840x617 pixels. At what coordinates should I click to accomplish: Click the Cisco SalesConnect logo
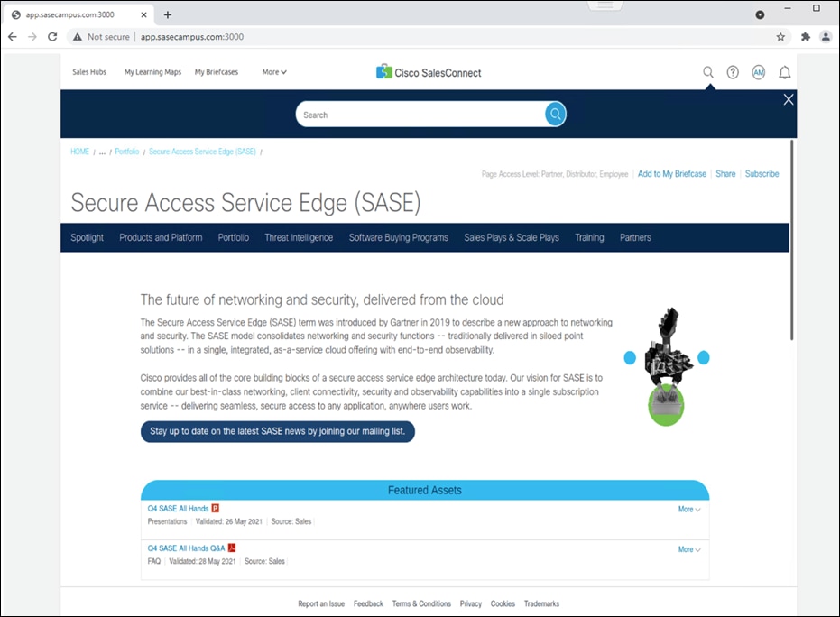429,72
